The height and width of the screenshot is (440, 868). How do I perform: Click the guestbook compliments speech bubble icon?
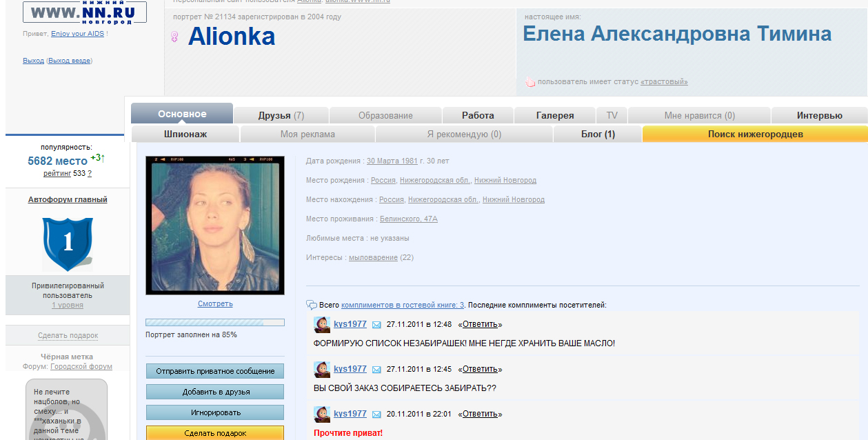pyautogui.click(x=312, y=305)
